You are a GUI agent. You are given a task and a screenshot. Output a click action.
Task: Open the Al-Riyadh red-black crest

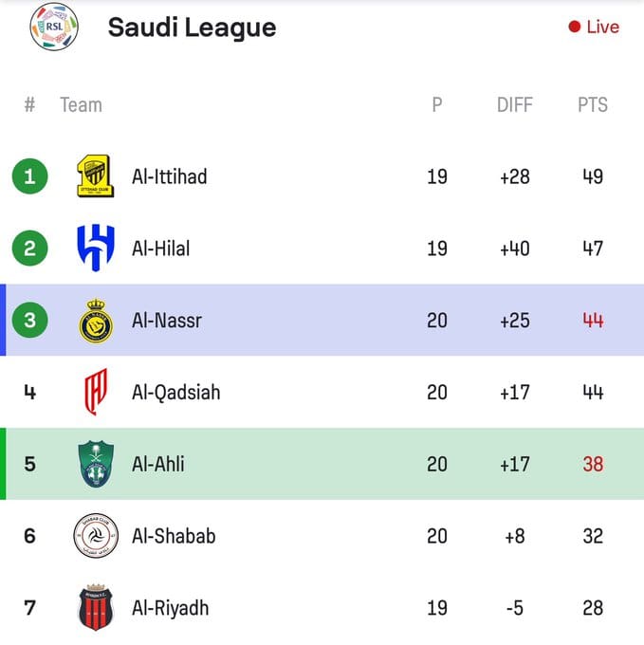(96, 607)
